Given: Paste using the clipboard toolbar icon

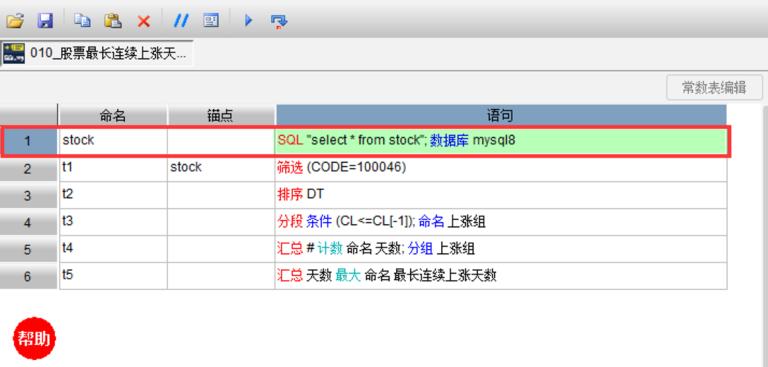Looking at the screenshot, I should pyautogui.click(x=113, y=21).
